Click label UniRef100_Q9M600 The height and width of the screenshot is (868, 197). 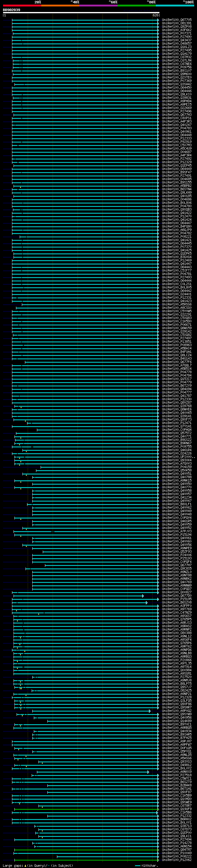tap(177, 74)
